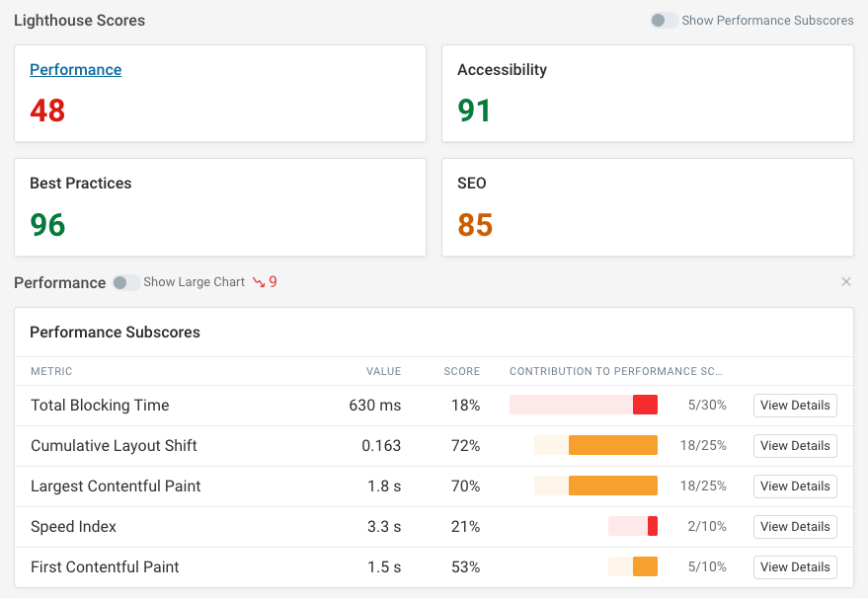Screen dimensions: 868x598
Task: Select the Accessibility score card
Action: point(648,93)
